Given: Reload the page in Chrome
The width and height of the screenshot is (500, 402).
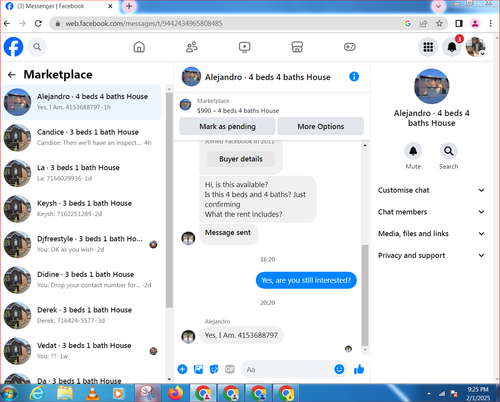Looking at the screenshot, I should click(38, 23).
